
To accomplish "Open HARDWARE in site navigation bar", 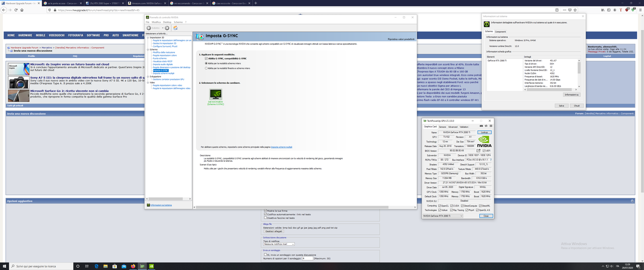I will (x=25, y=35).
